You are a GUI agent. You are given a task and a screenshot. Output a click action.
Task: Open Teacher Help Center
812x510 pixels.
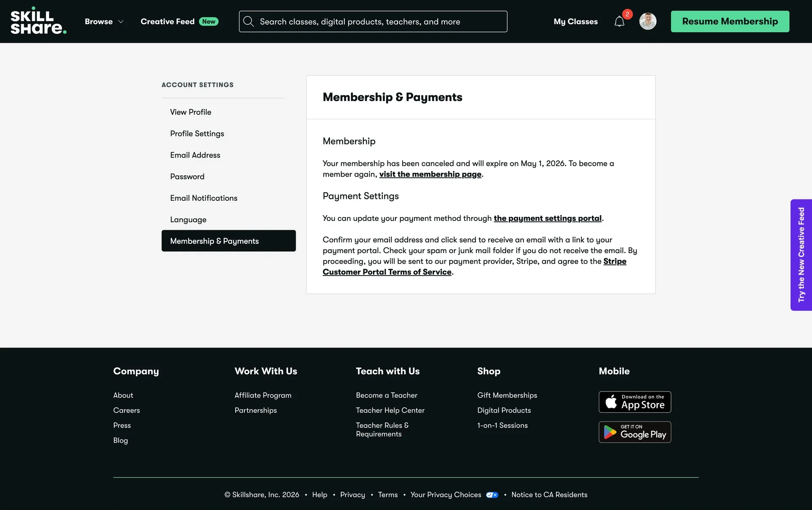[390, 411]
